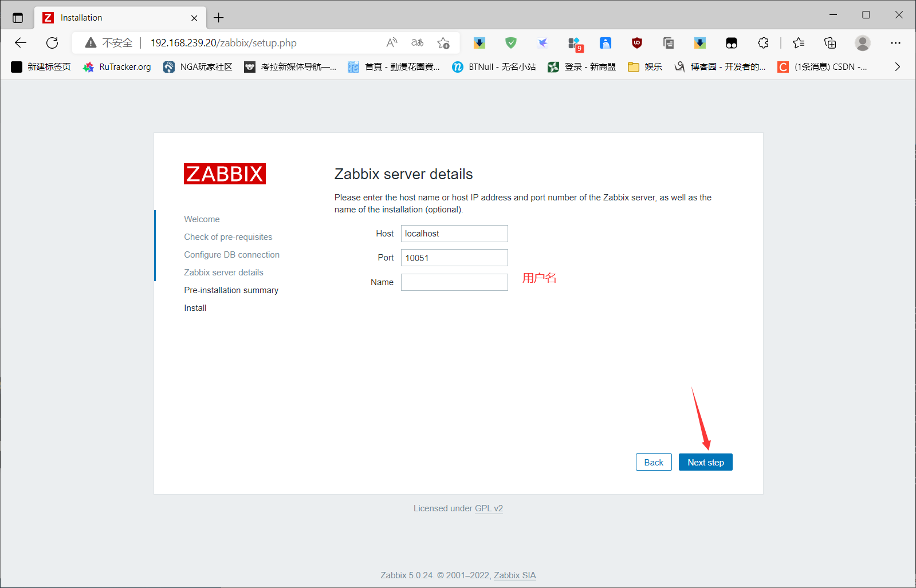Close the Installation tab
This screenshot has height=588, width=916.
(194, 18)
